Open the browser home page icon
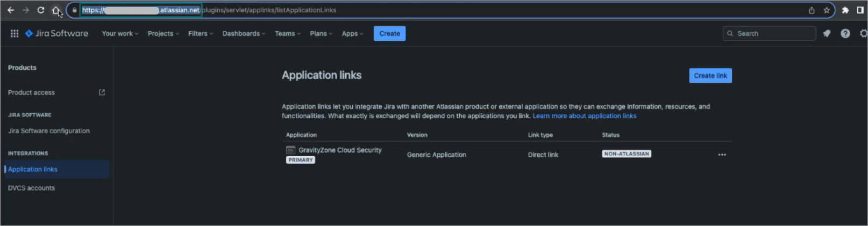The height and width of the screenshot is (226, 868). [55, 10]
